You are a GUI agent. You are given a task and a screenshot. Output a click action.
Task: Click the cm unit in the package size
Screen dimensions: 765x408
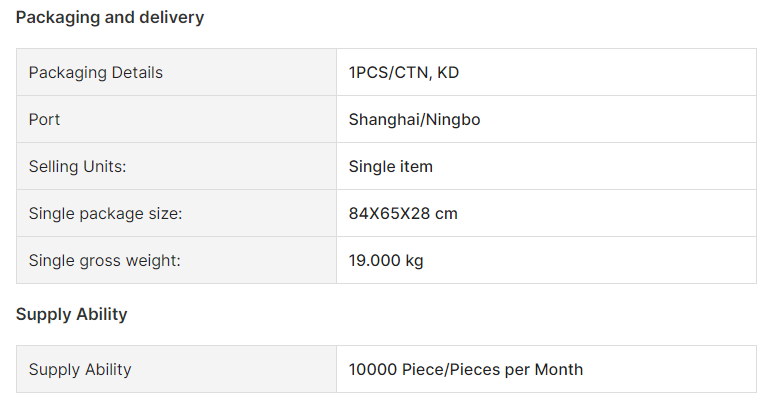click(x=446, y=214)
